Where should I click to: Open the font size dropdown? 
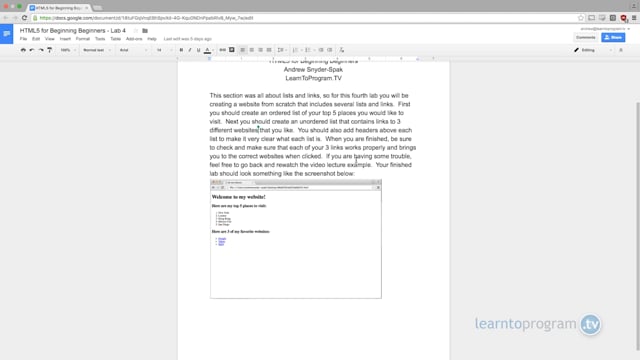click(164, 50)
